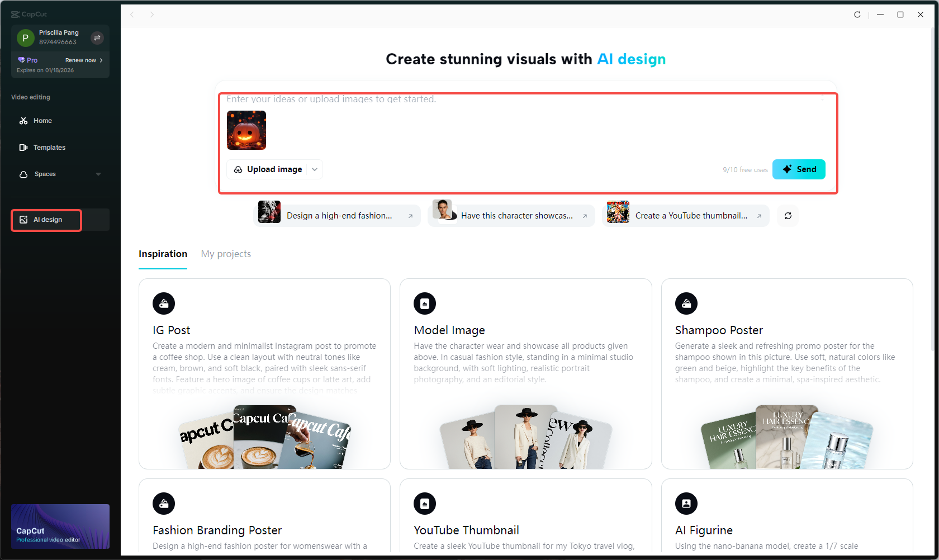Screen dimensions: 939x560
Task: Click the Renew now link
Action: click(81, 60)
